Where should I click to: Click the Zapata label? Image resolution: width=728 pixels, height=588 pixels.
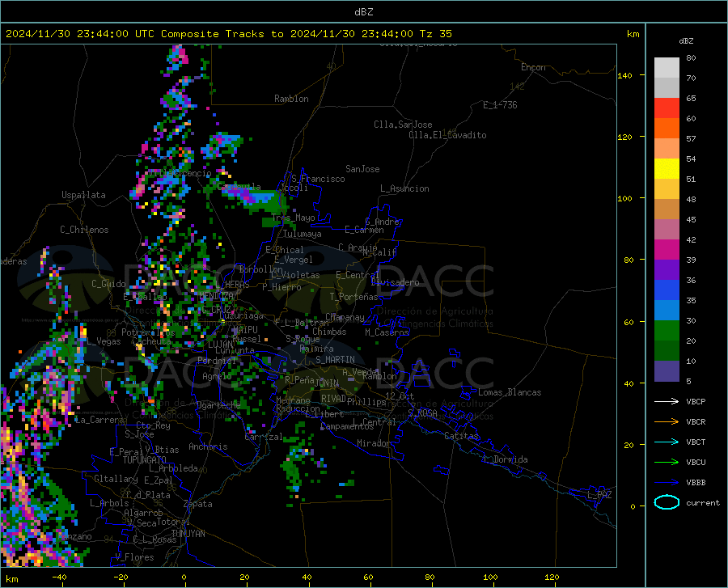[x=198, y=504]
